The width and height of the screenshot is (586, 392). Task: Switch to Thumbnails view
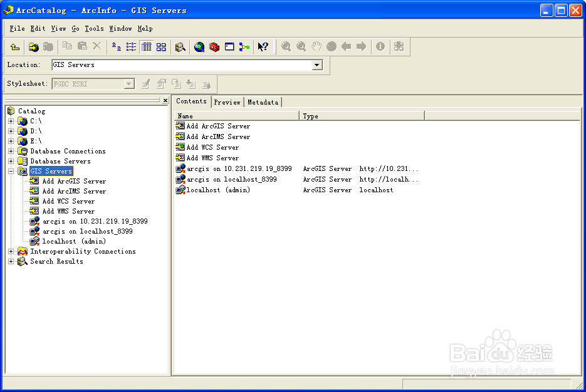(x=161, y=47)
